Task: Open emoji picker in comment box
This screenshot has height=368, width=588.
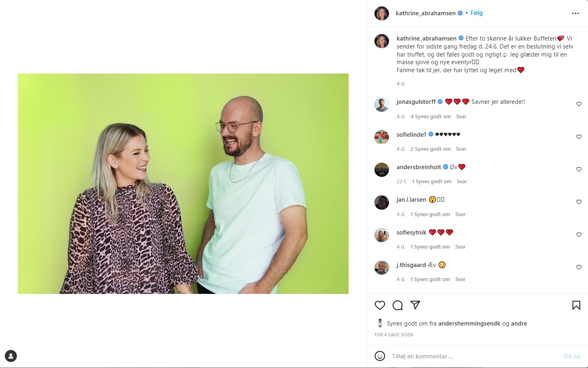Action: coord(380,356)
